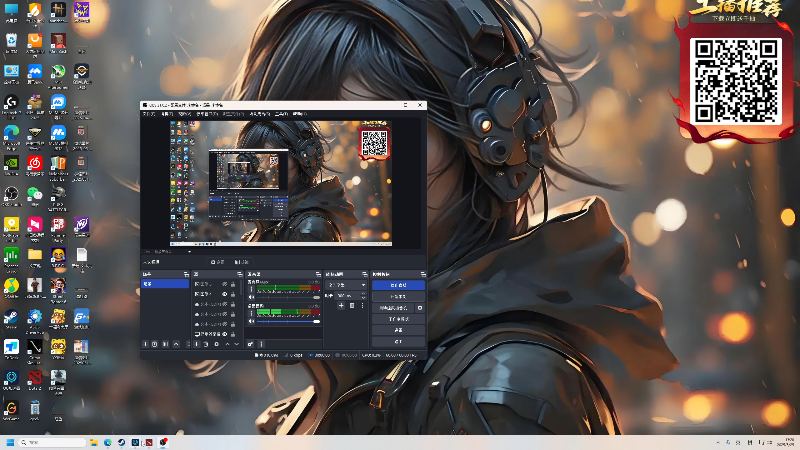Open transition properties three-dot icon
800x450 pixels.
(363, 306)
